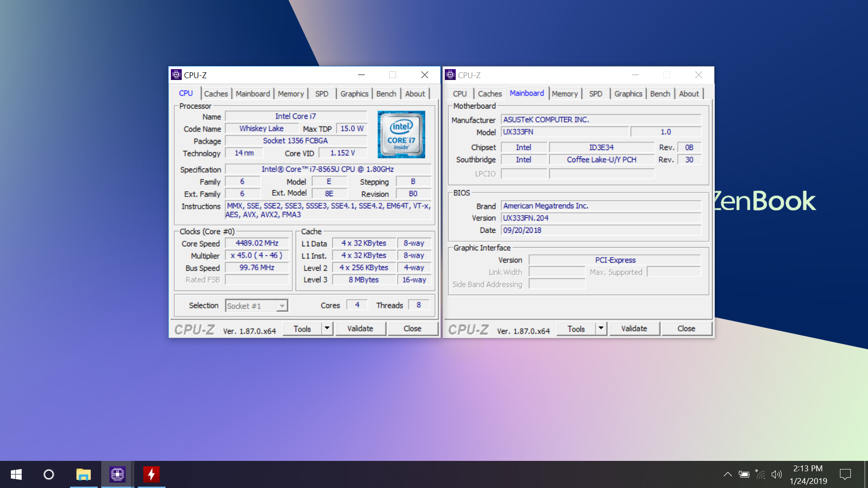Click the Instructions field listing MMX, SSE
868x488 pixels.
[328, 210]
